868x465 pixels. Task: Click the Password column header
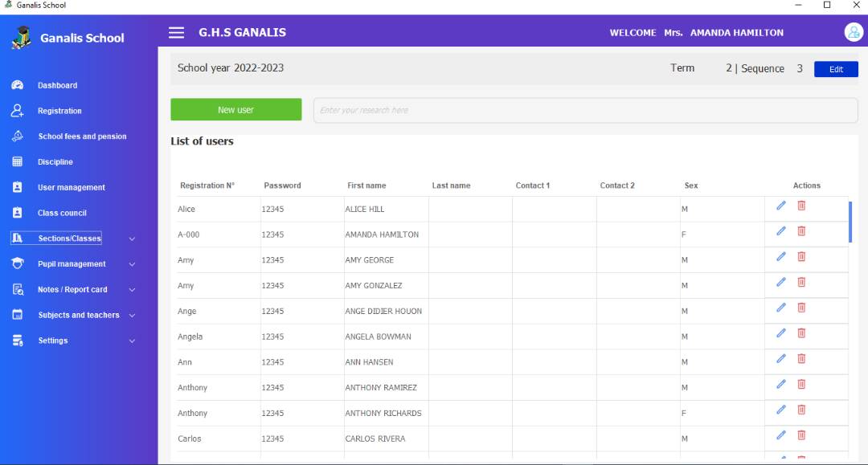[x=282, y=186]
